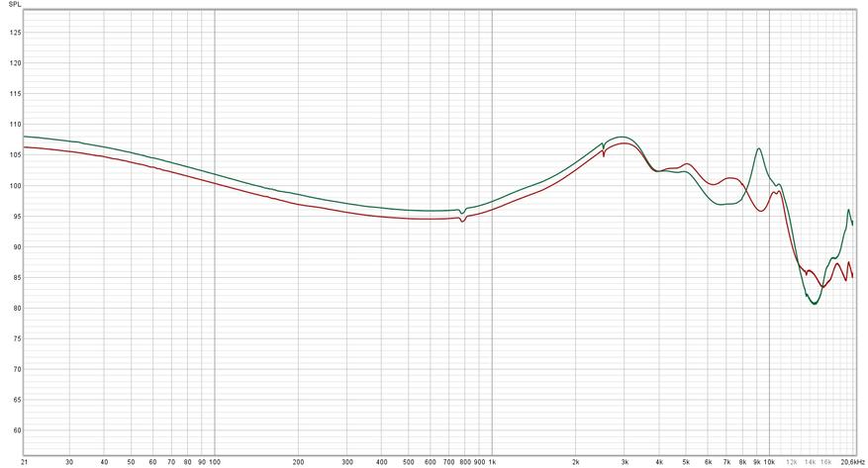Click the SPL axis title label
Viewport: 868px width, 468px height.
[x=15, y=4]
